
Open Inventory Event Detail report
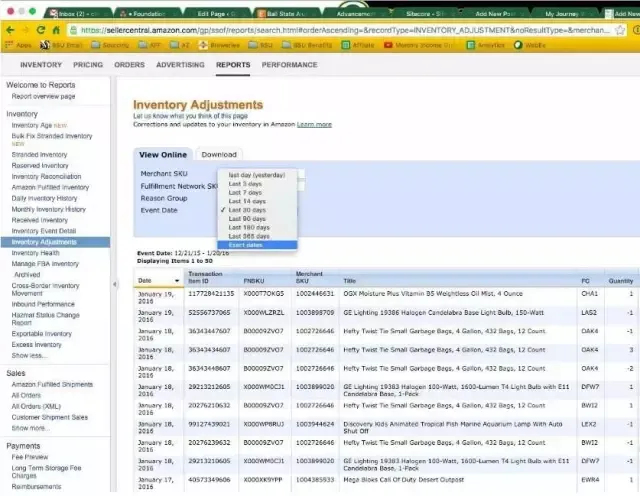click(x=44, y=231)
